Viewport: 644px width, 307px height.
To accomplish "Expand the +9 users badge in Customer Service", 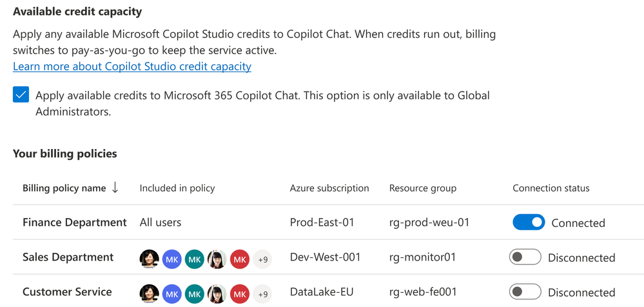I will (x=262, y=293).
